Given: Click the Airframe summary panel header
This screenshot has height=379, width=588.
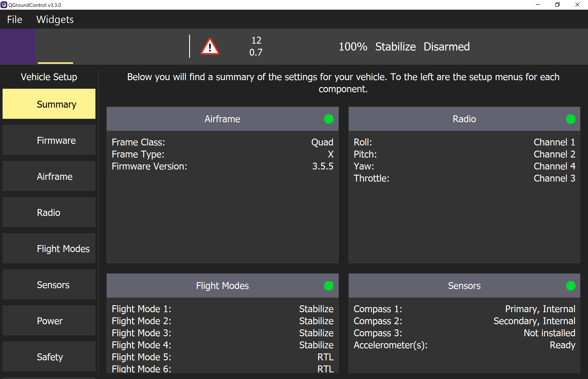Looking at the screenshot, I should 222,119.
